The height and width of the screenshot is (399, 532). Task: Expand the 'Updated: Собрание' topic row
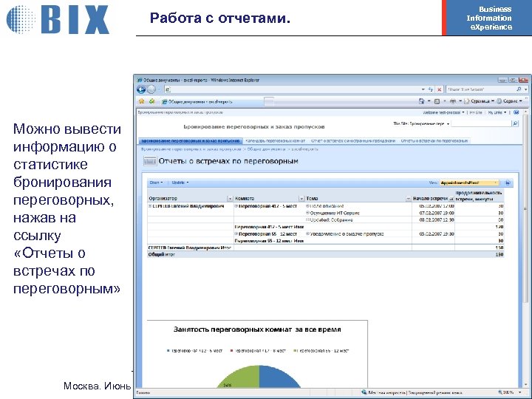click(x=307, y=220)
